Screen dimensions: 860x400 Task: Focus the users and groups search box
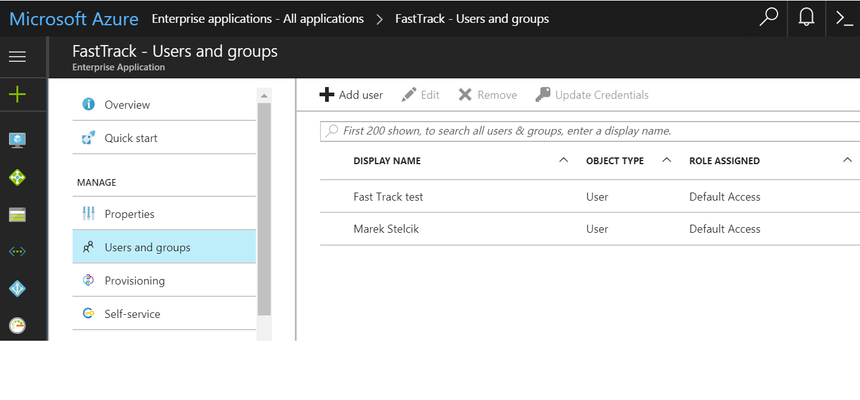pyautogui.click(x=590, y=131)
